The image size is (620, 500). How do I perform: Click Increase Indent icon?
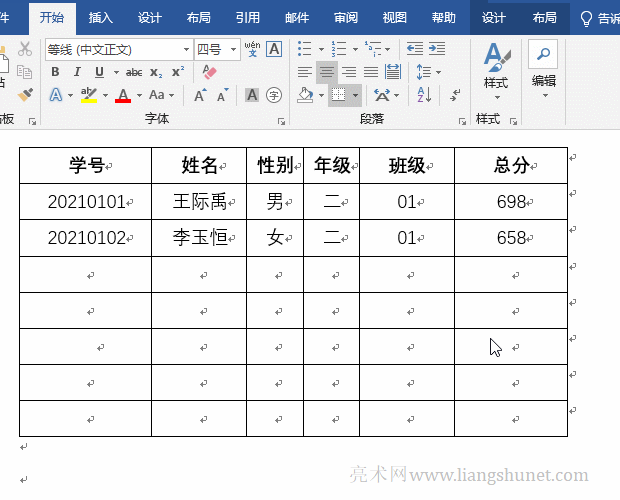coord(437,49)
